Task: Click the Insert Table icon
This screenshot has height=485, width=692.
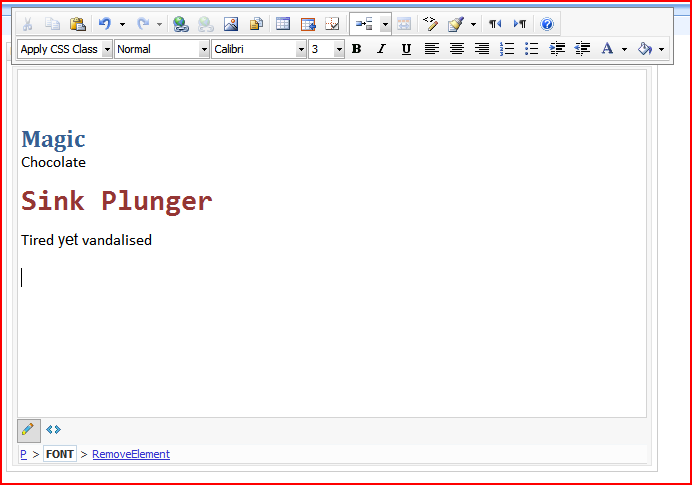Action: pyautogui.click(x=283, y=24)
